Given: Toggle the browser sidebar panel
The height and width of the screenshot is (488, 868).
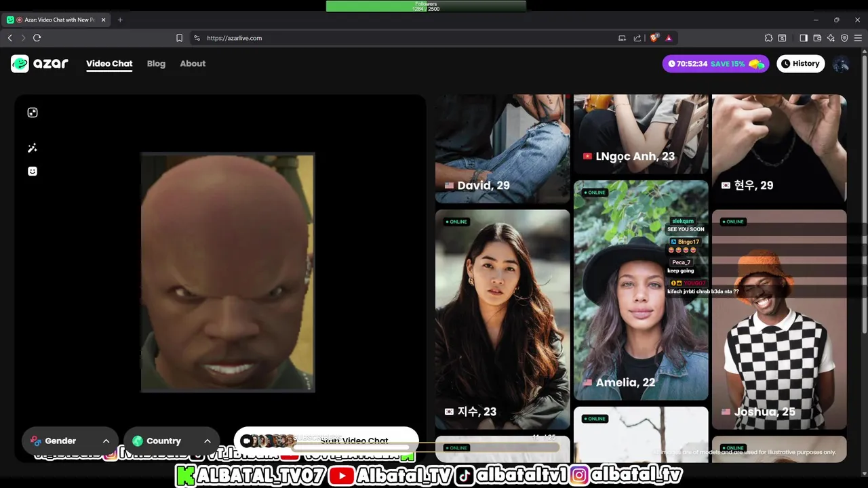Looking at the screenshot, I should click(804, 38).
